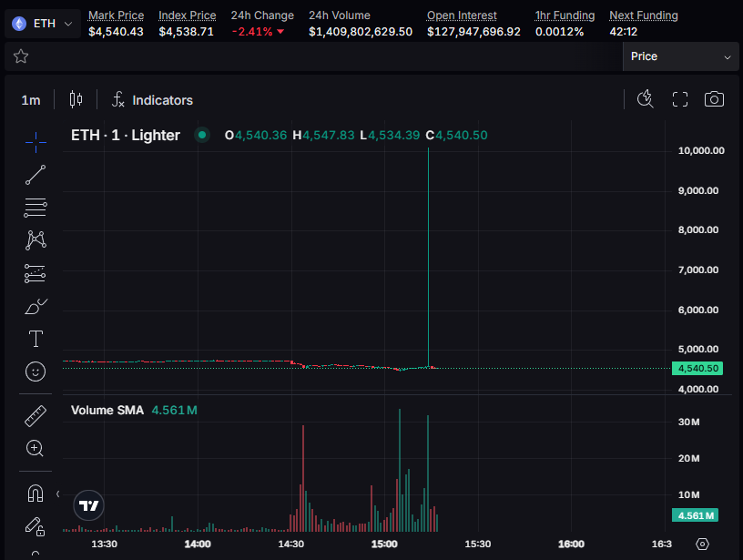Add ETH to favorites with the star
743x560 pixels.
21,56
